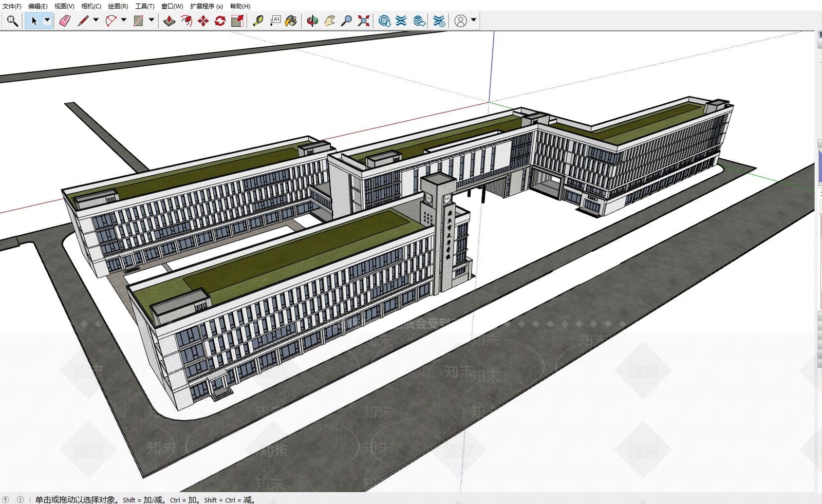The image size is (822, 504).
Task: Choose the Offset tool
Action: coord(186,21)
